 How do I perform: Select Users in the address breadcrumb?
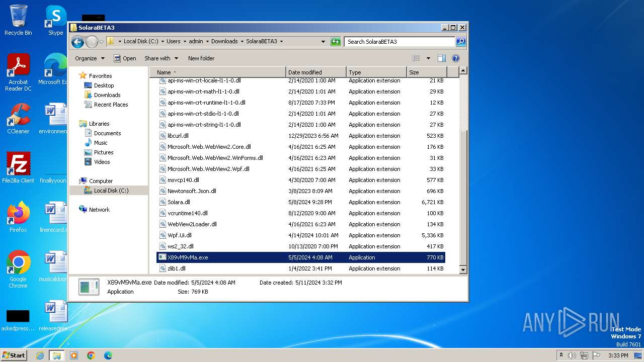point(173,42)
